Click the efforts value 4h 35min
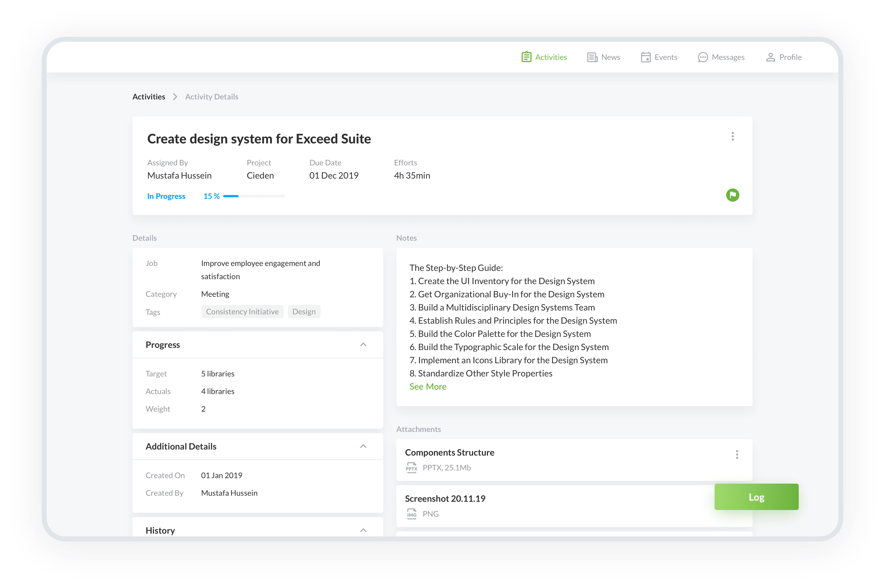Screen dimensions: 885x588 (x=412, y=176)
